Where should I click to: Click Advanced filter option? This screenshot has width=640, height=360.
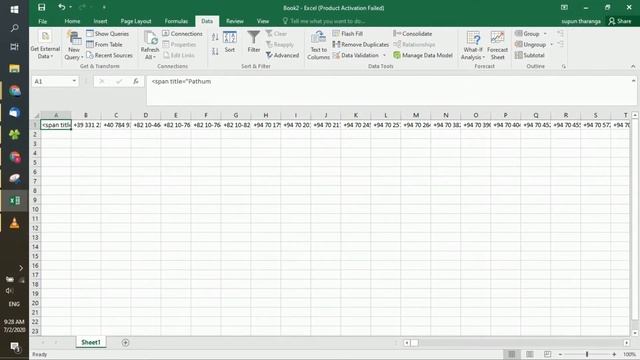[282, 55]
